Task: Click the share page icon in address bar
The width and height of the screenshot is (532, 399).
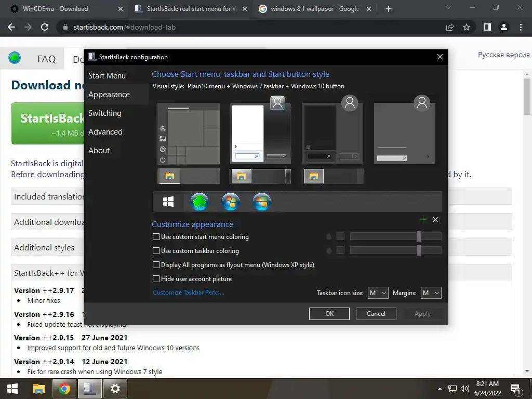Action: 450,27
